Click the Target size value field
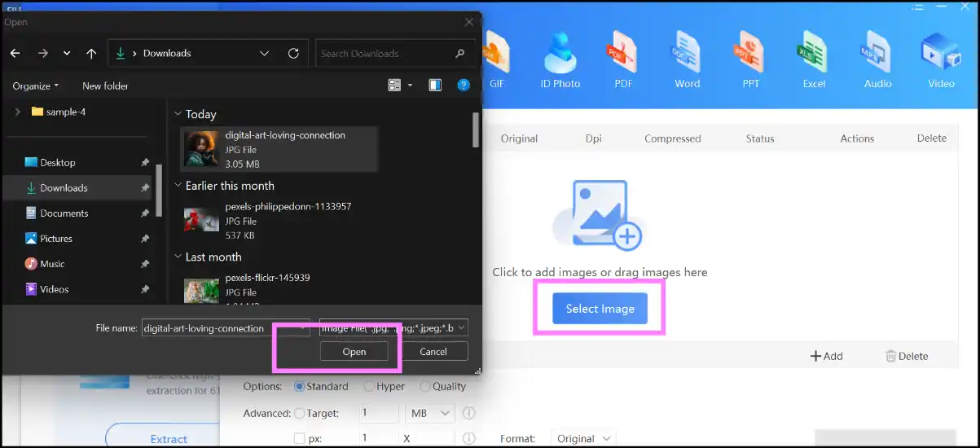The width and height of the screenshot is (980, 448). click(x=379, y=413)
